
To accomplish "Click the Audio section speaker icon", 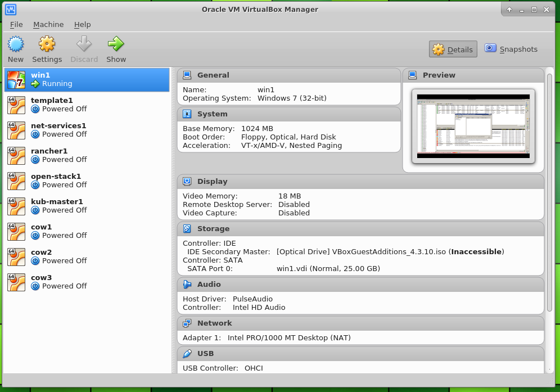I will click(x=187, y=285).
